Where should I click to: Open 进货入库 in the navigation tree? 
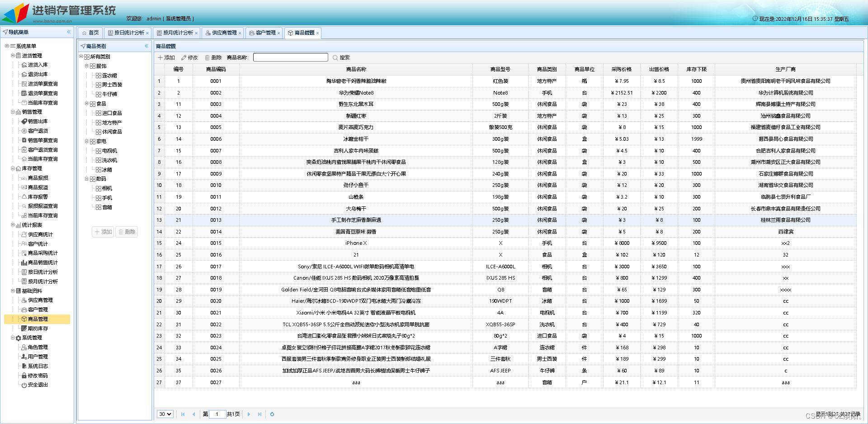[38, 65]
